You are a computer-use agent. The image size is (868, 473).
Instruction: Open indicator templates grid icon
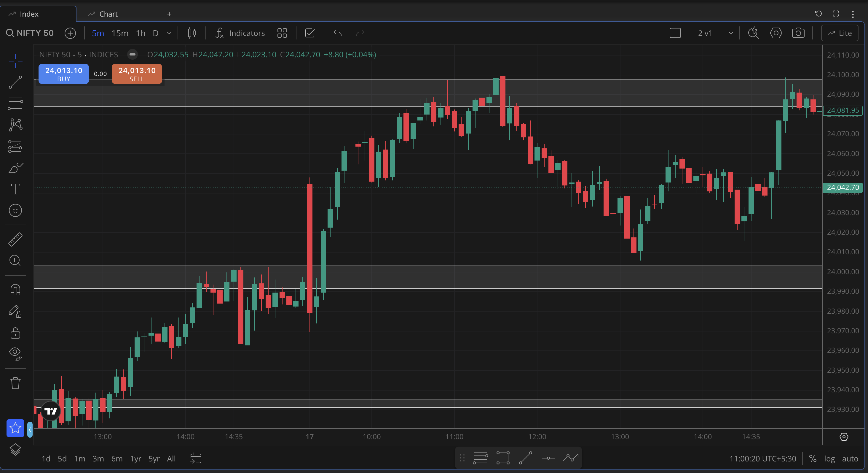282,33
